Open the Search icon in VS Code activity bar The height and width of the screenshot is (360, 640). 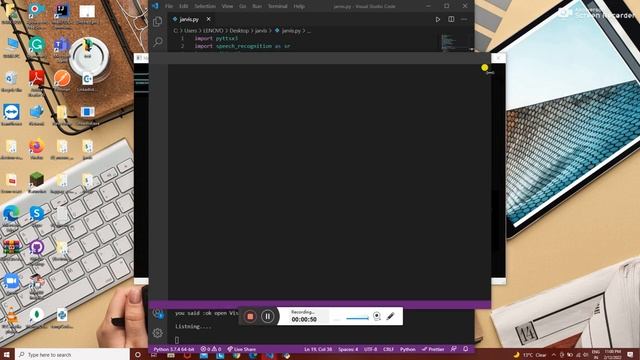click(x=158, y=42)
